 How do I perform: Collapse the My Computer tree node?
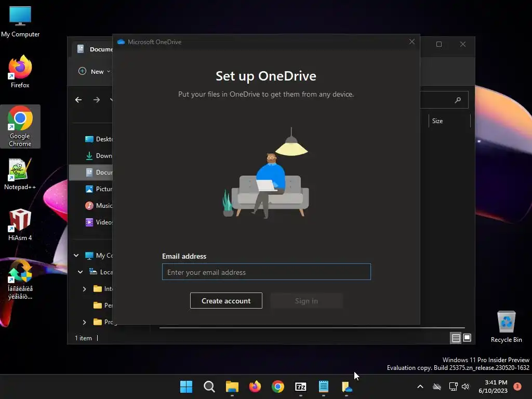point(76,255)
